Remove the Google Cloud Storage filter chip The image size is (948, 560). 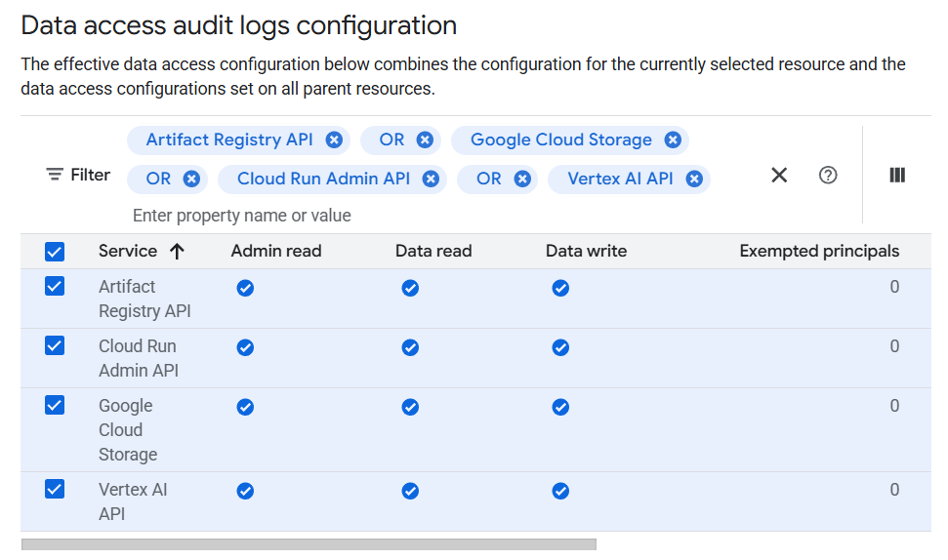673,140
